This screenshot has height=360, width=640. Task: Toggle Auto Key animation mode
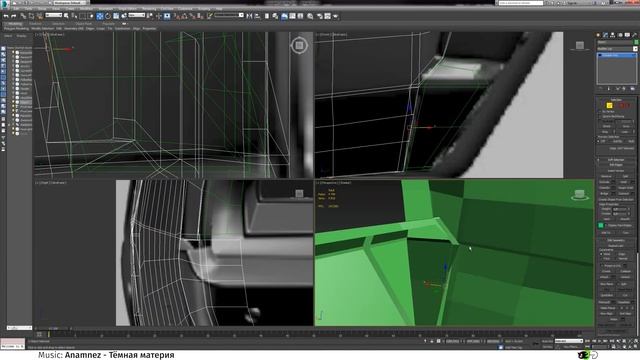(548, 341)
